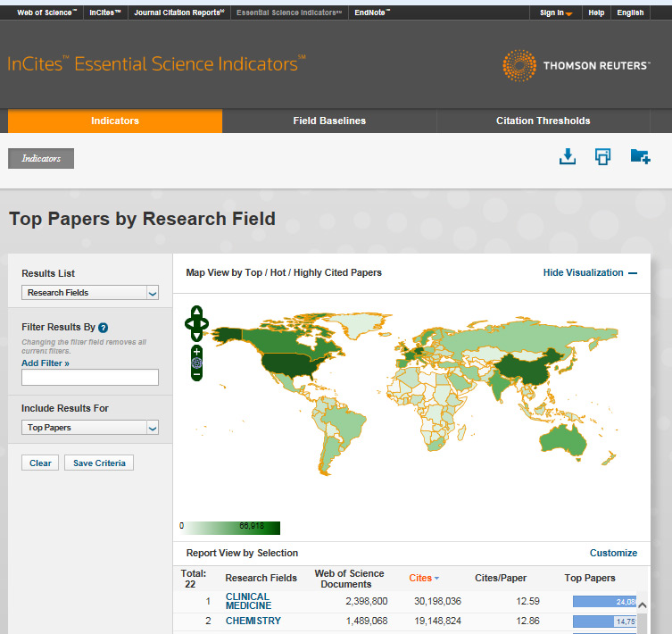Open Journal Citation Reports in top bar

click(179, 13)
